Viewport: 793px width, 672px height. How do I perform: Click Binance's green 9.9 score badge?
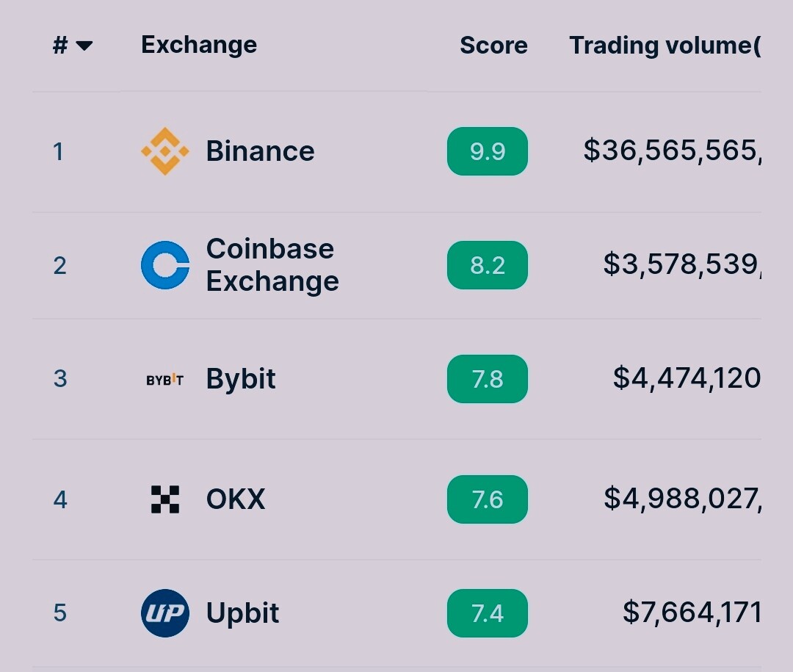click(488, 151)
